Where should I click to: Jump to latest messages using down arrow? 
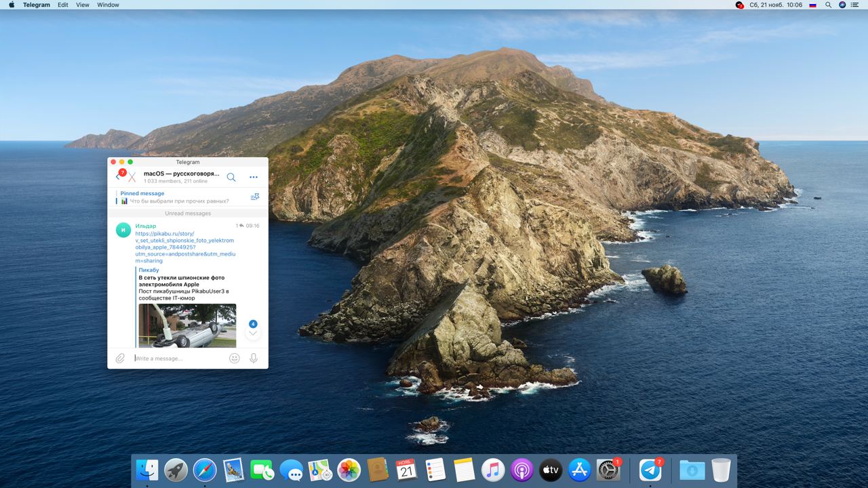pyautogui.click(x=253, y=333)
